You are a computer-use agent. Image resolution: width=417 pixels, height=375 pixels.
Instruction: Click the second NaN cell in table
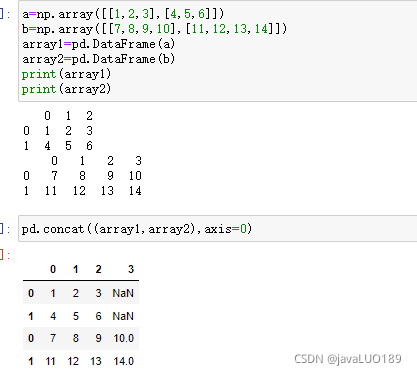[x=123, y=316]
